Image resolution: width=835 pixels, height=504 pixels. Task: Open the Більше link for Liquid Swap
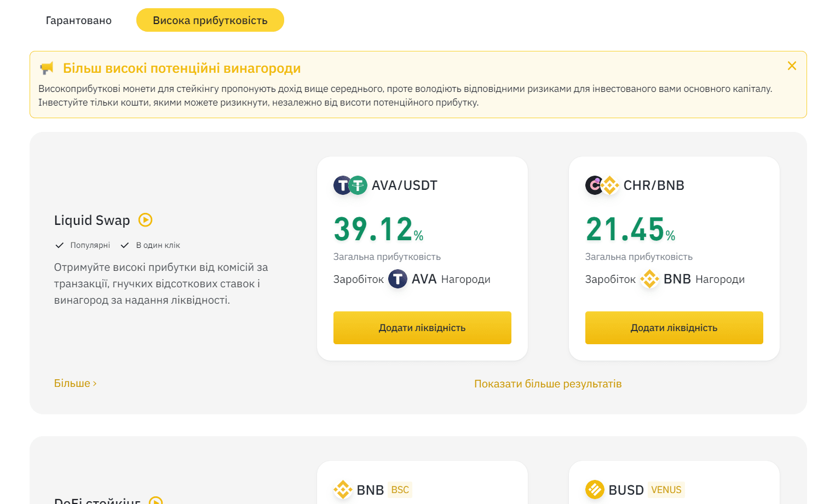(75, 383)
